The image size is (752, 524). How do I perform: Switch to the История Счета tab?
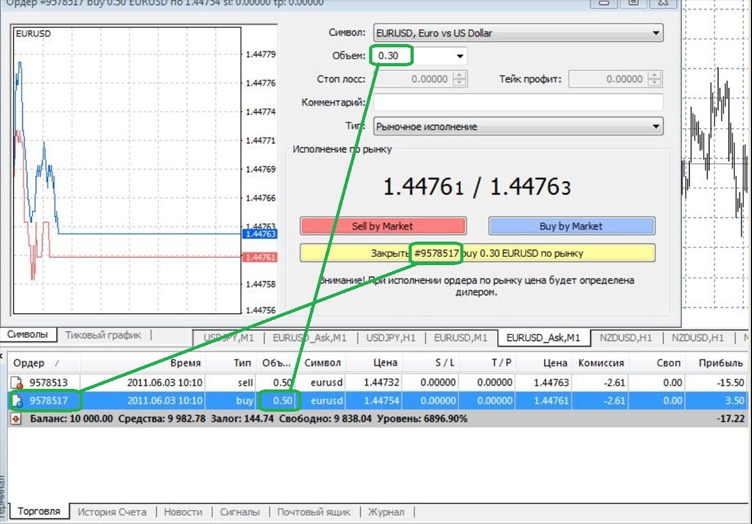point(112,512)
